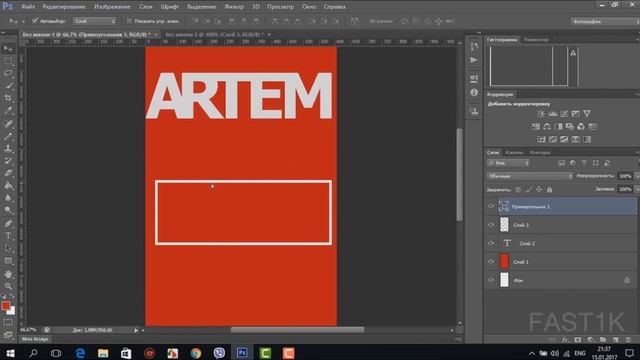
Task: Toggle Quick Mask mode icon
Action: [x=8, y=322]
